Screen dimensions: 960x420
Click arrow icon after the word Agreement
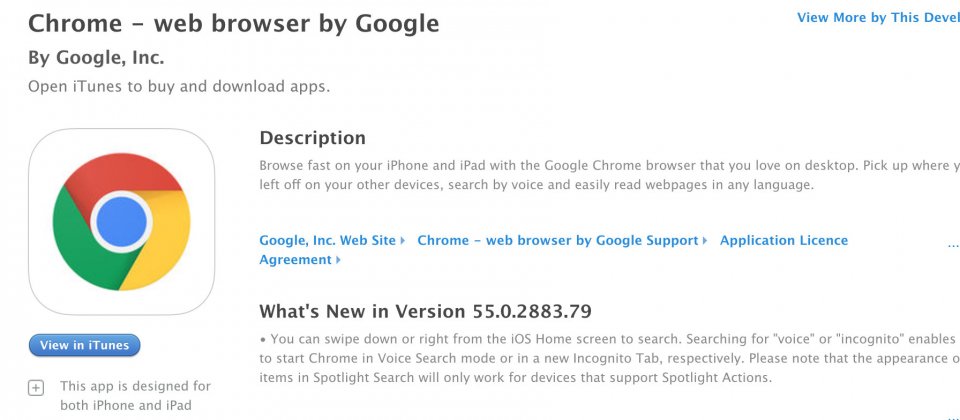coord(338,260)
